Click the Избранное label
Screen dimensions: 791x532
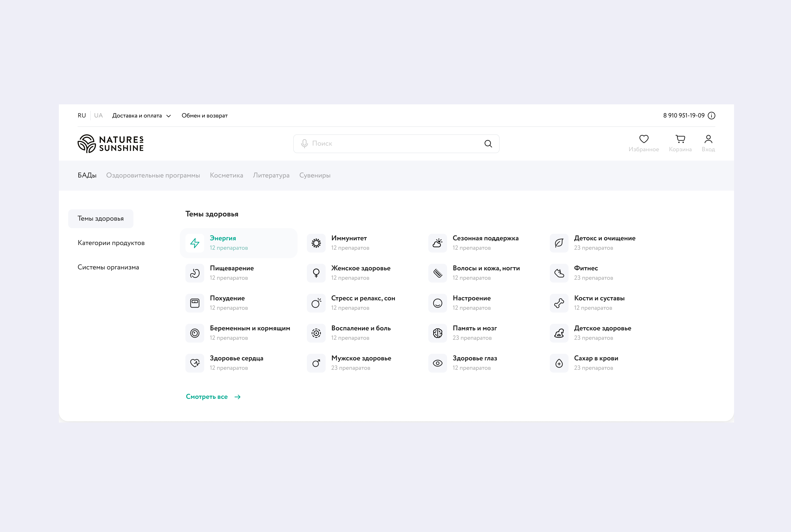pyautogui.click(x=644, y=149)
